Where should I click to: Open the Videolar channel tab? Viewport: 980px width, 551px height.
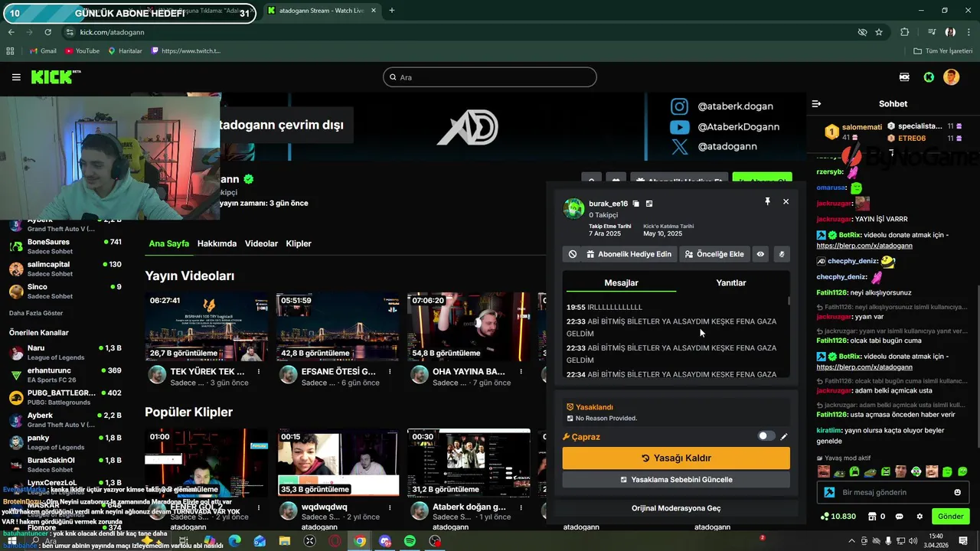pyautogui.click(x=261, y=243)
